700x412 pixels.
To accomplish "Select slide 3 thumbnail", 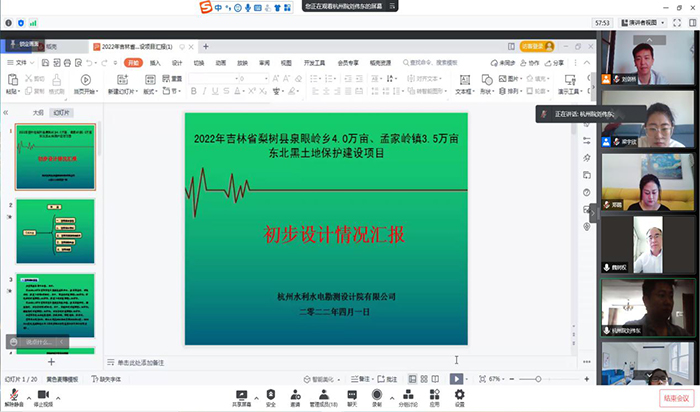I will pos(55,305).
